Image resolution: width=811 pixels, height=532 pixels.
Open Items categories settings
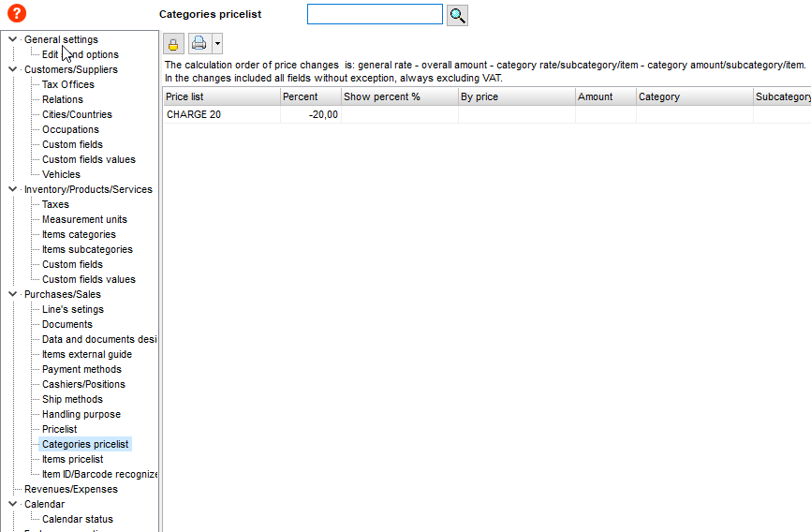point(79,234)
